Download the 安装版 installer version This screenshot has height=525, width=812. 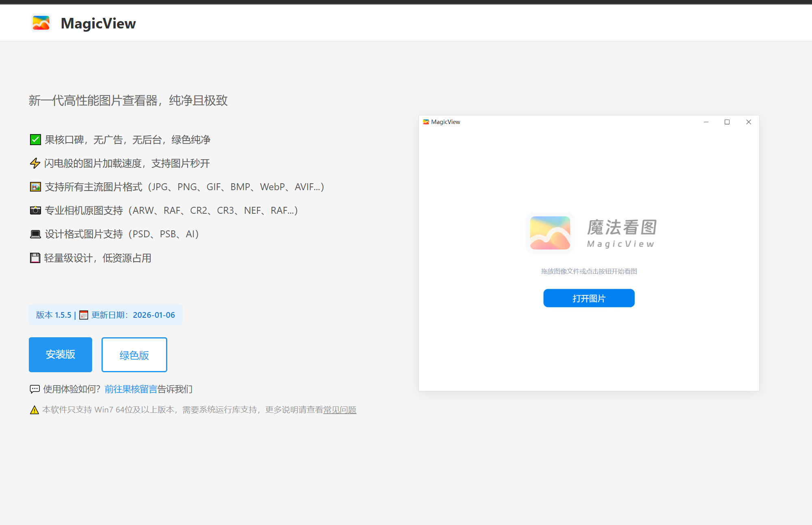pyautogui.click(x=60, y=354)
